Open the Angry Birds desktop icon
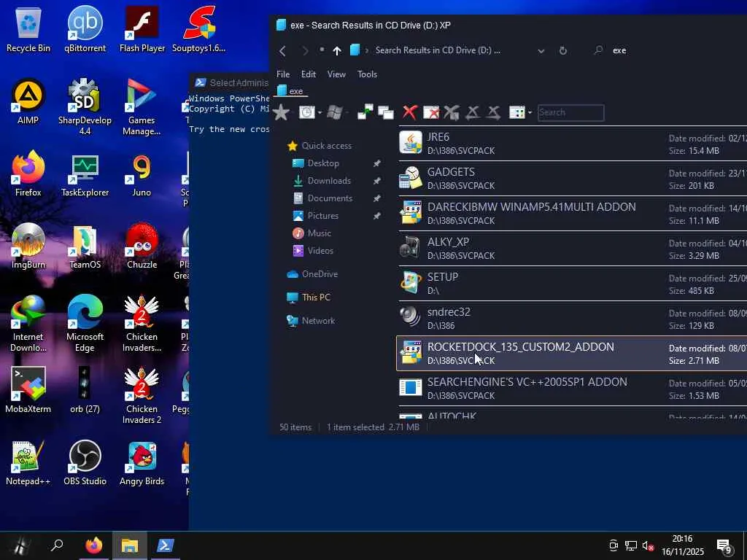The height and width of the screenshot is (560, 747). [x=142, y=462]
